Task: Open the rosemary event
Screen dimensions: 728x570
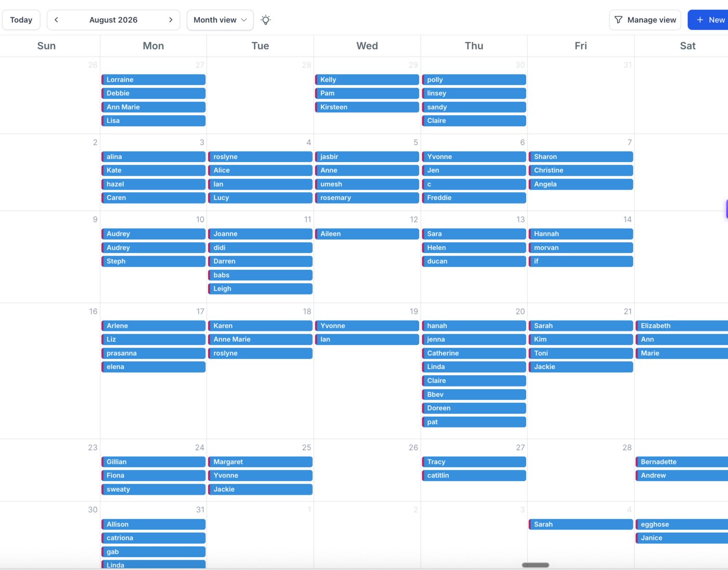Action: tap(367, 197)
